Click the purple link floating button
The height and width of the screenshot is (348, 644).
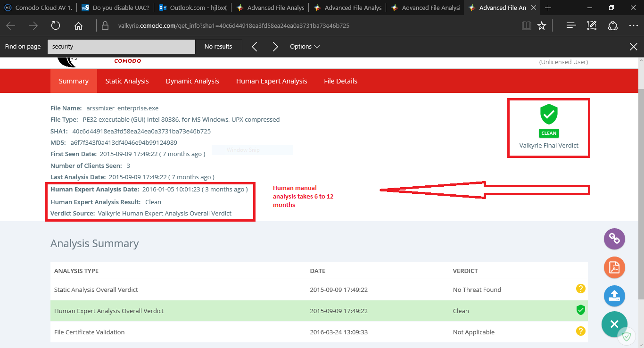click(614, 239)
